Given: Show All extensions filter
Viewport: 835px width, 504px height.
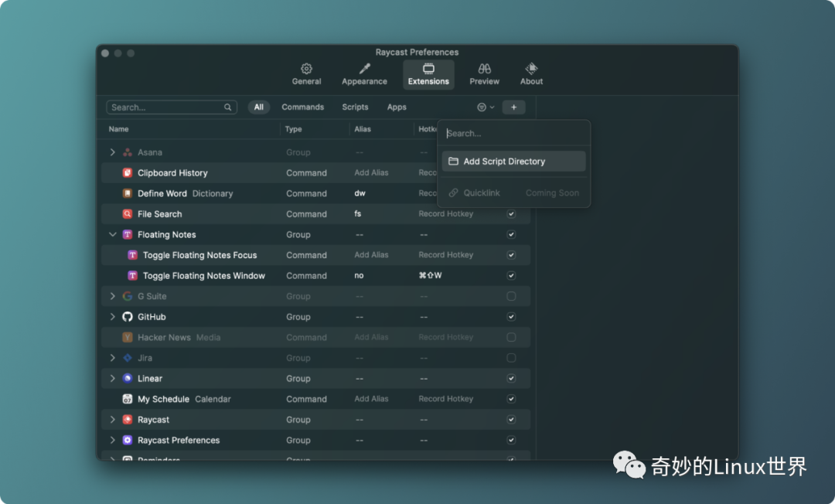Looking at the screenshot, I should click(x=258, y=107).
